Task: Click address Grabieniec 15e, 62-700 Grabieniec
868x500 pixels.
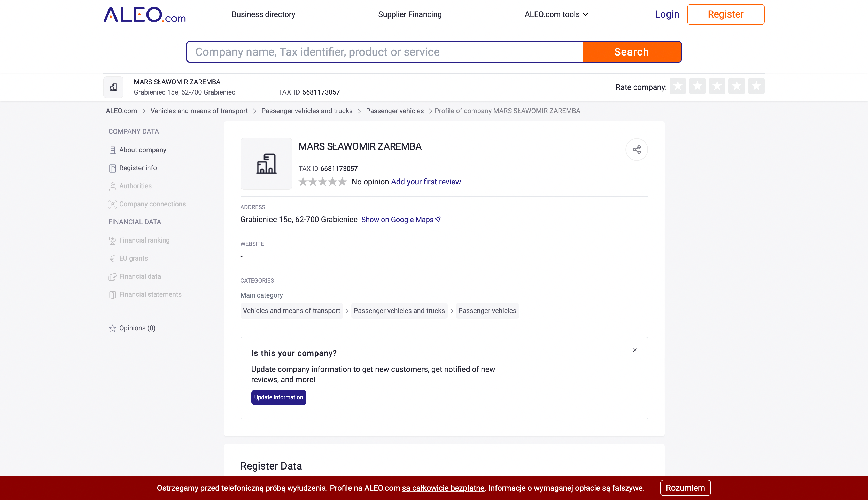Action: (299, 220)
